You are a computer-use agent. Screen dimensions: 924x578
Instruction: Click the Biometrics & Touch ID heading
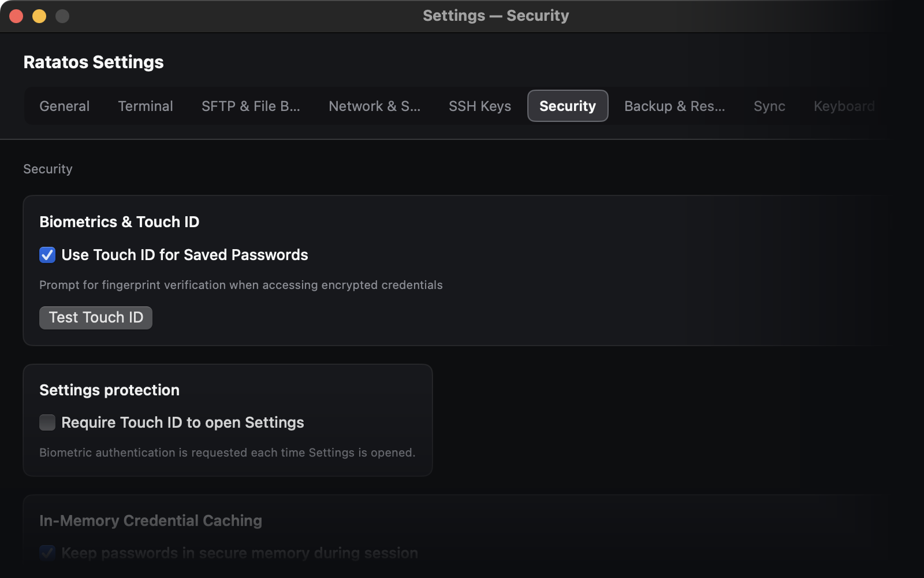tap(120, 222)
